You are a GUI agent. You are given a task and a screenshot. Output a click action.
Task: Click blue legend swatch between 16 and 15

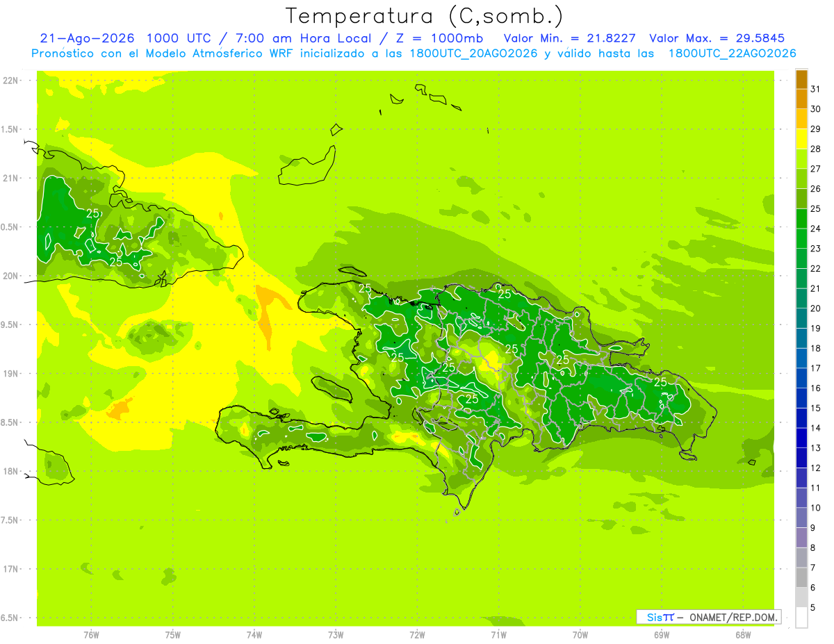pos(801,397)
